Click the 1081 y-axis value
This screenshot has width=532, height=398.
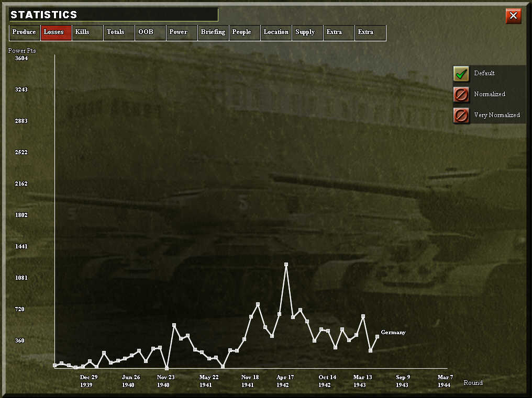[21, 278]
